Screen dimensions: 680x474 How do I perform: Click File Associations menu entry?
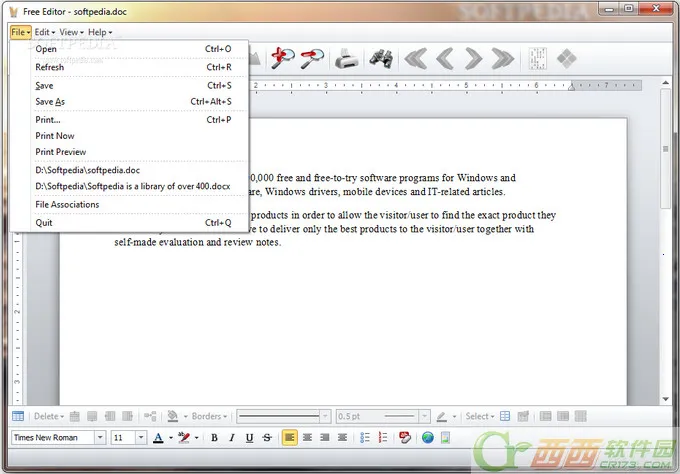pyautogui.click(x=67, y=204)
